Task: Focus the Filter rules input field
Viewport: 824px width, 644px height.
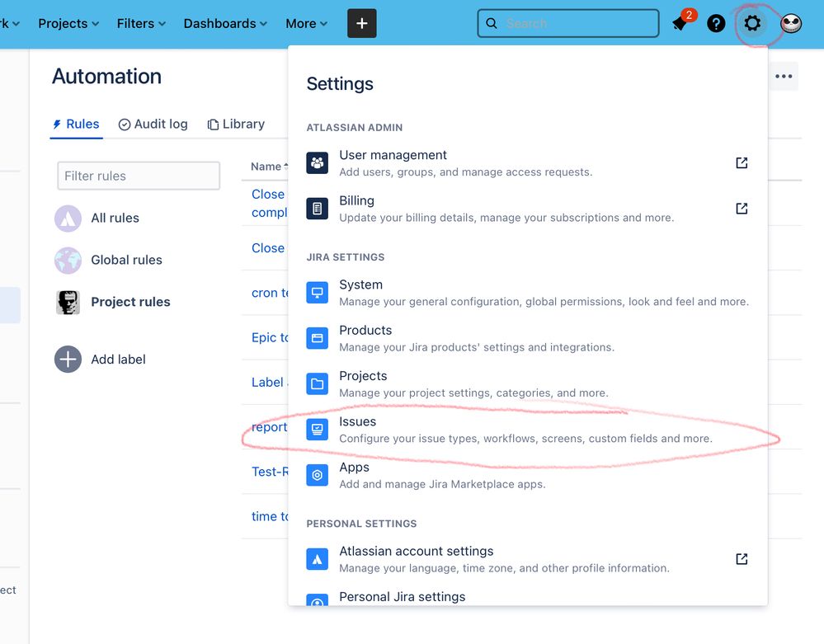Action: click(x=139, y=176)
